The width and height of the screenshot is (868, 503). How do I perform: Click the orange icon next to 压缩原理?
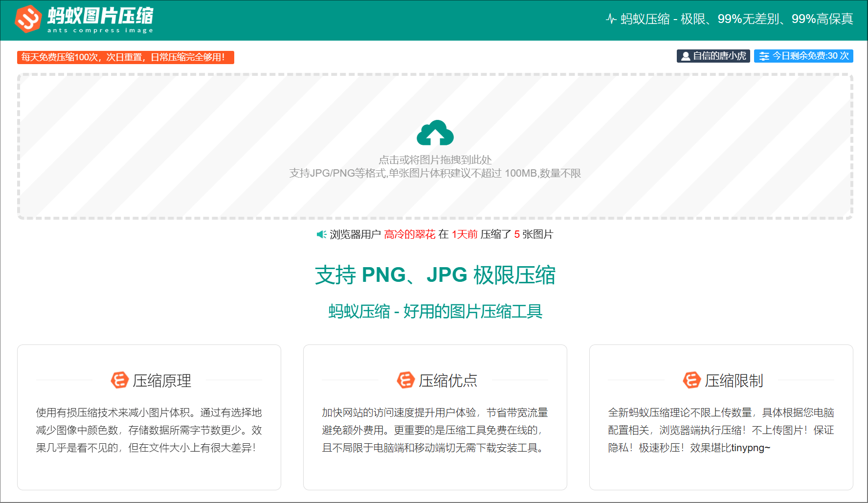point(120,380)
